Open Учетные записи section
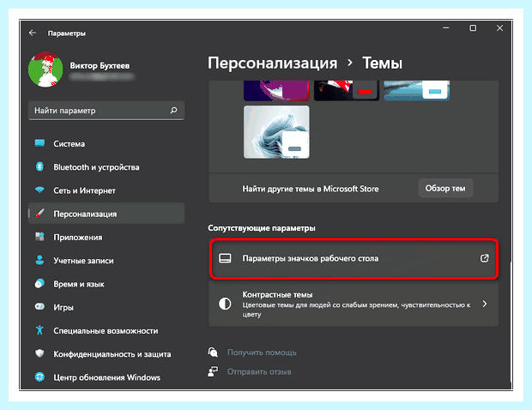Viewport: 532px width, 410px height. (x=106, y=261)
